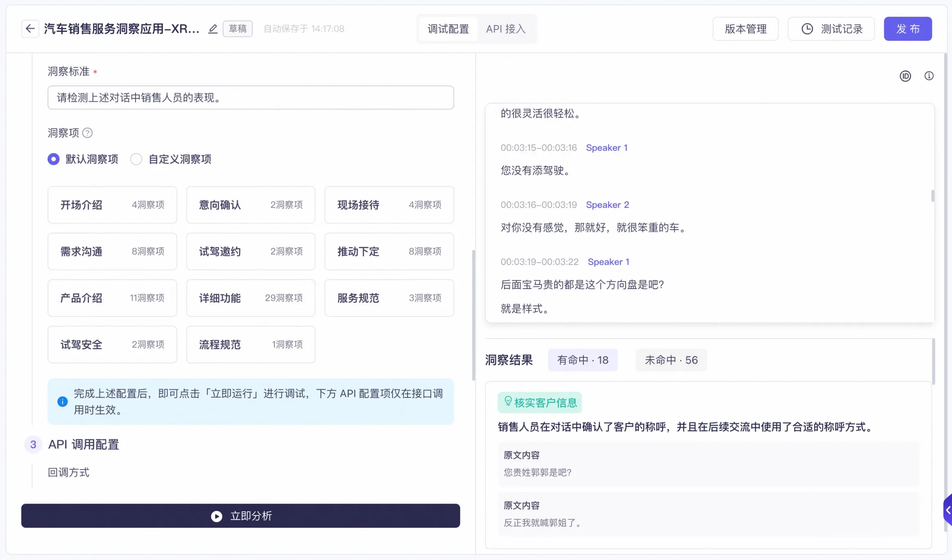The width and height of the screenshot is (952, 560).
Task: Click the 回调方式 label
Action: (68, 472)
